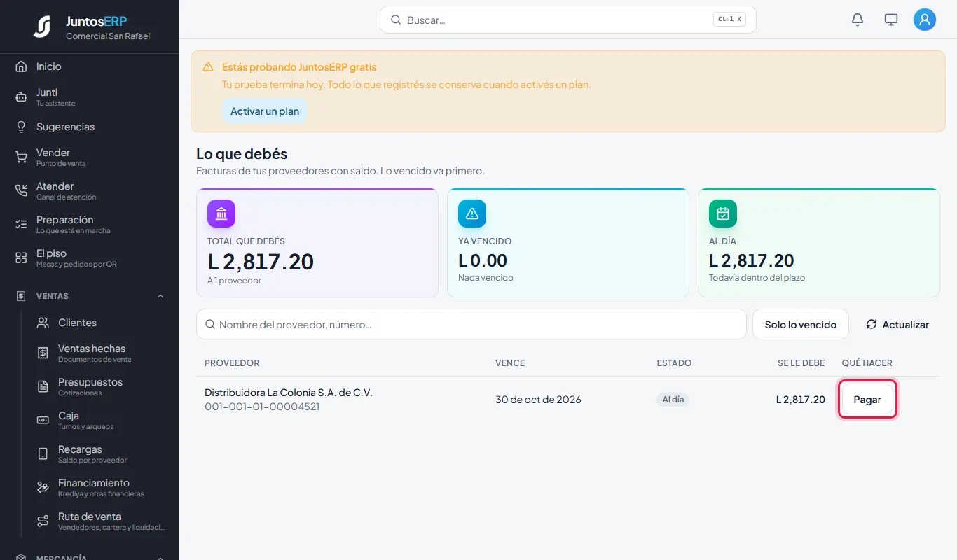Click the due date 30 de oct de 2026

click(x=538, y=400)
